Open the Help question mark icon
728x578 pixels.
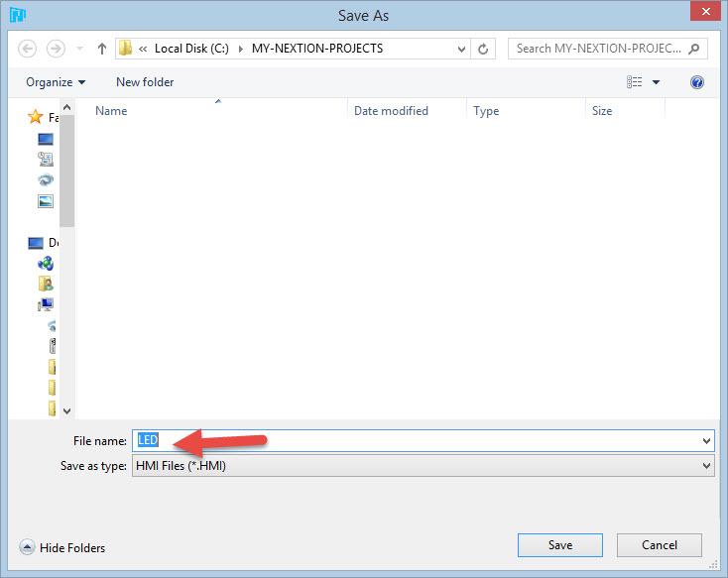click(697, 82)
